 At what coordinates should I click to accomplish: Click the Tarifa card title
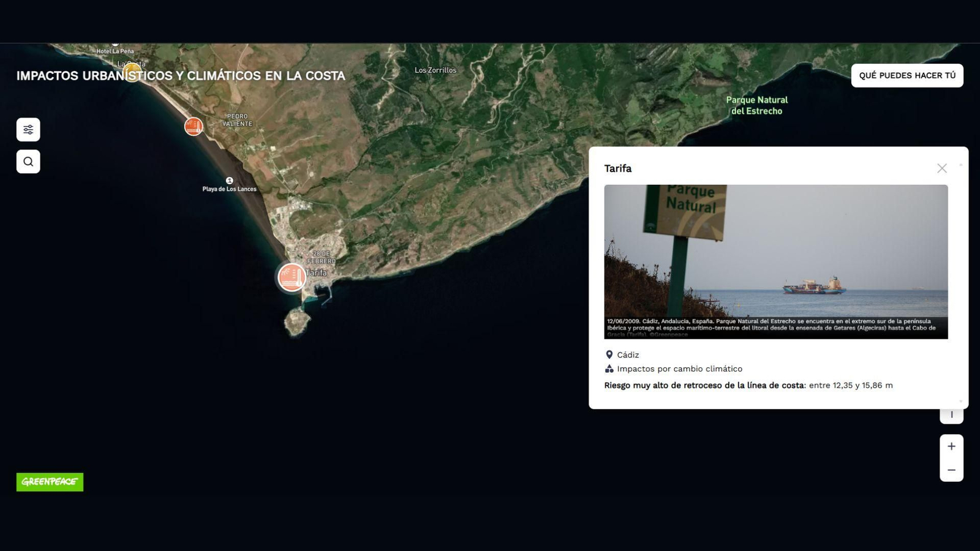click(x=618, y=168)
